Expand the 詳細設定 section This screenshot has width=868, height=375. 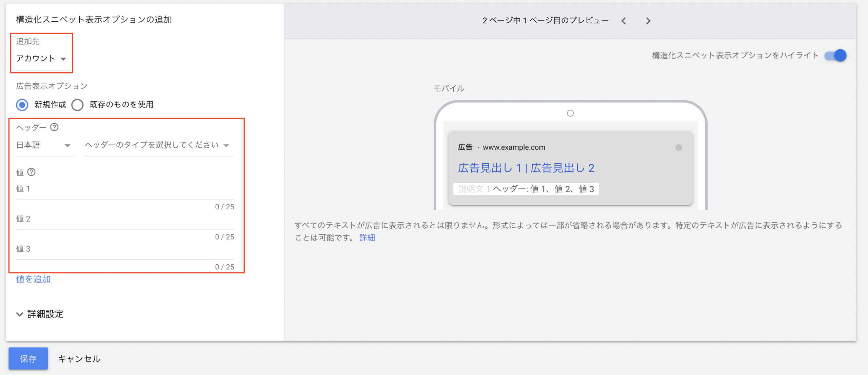(40, 314)
